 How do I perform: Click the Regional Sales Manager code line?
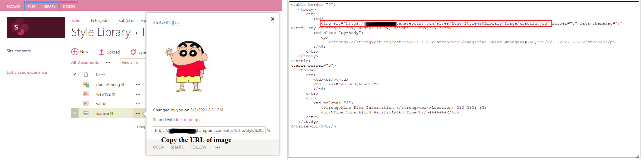(471, 42)
